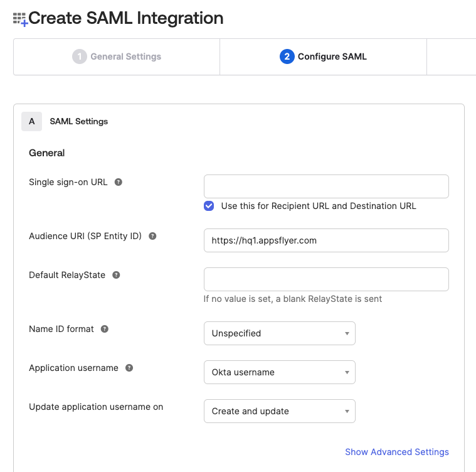Open help icon for Default RelayState

point(116,275)
